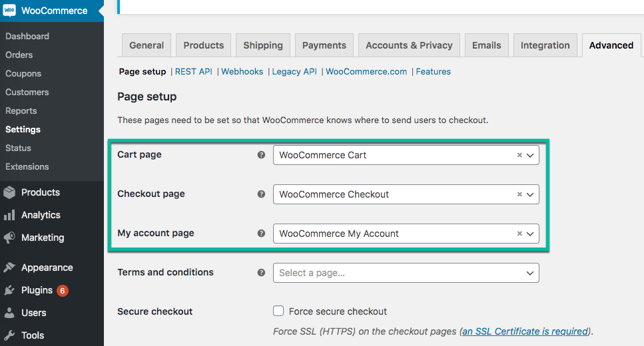Click the WooCommerce menu heading text
Viewport: 644px width, 346px height.
point(54,11)
